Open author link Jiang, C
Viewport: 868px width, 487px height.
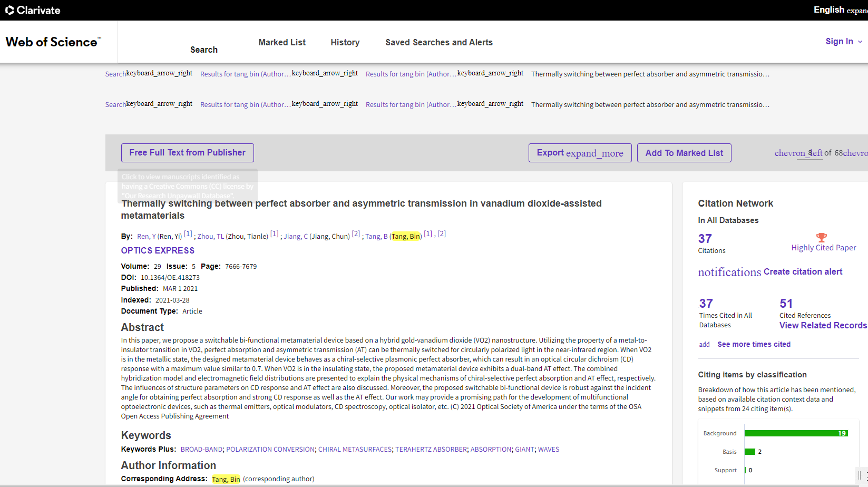coord(296,236)
